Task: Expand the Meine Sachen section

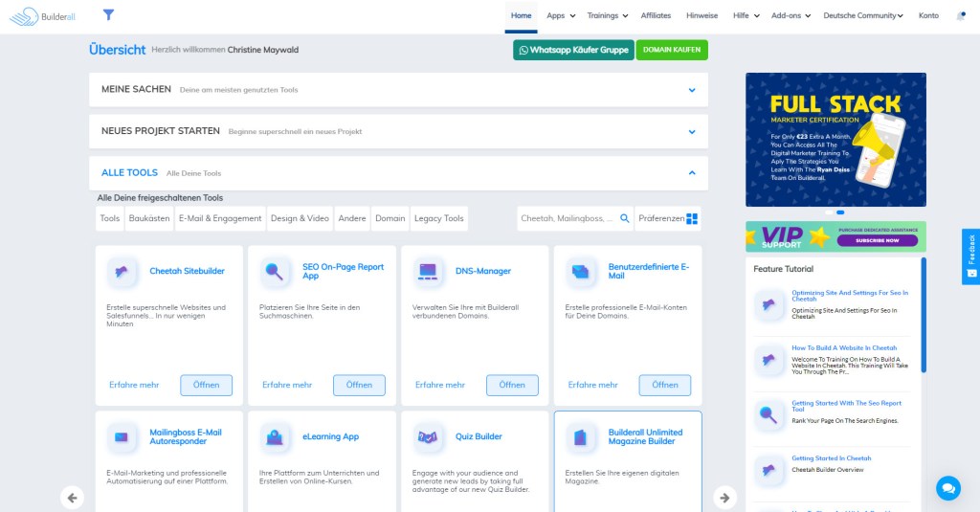Action: (692, 90)
